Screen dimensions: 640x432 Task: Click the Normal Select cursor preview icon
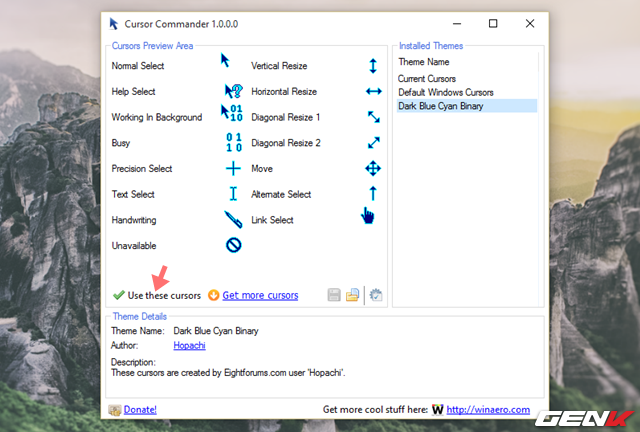tap(225, 61)
